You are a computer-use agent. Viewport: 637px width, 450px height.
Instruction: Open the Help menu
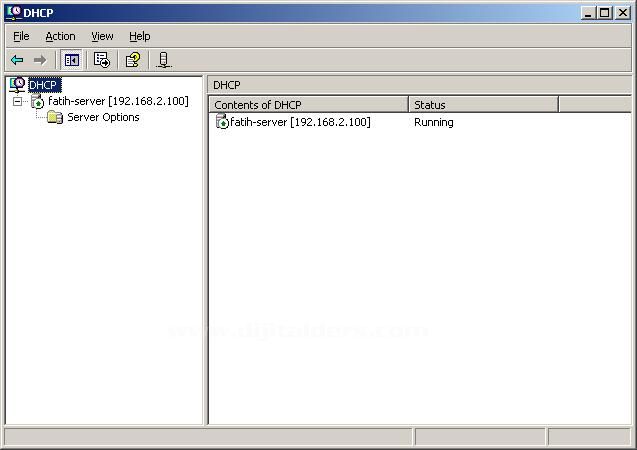point(139,36)
